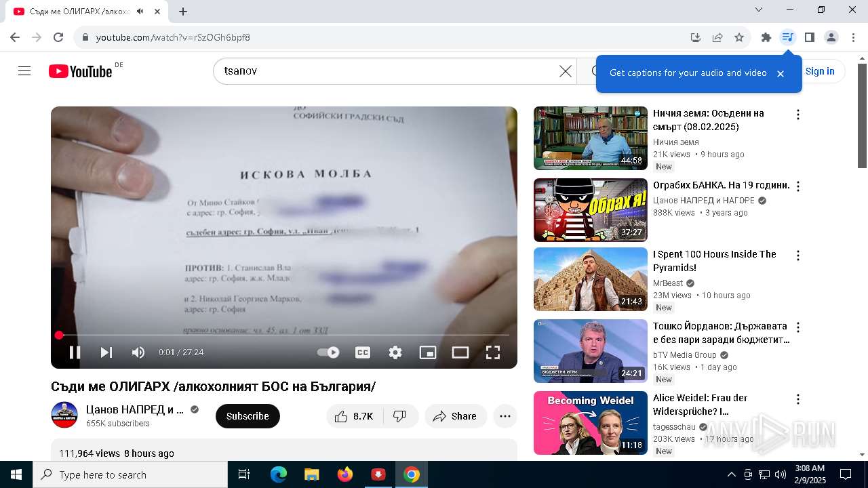Viewport: 868px width, 488px height.
Task: Mute the video player volume
Action: point(138,352)
